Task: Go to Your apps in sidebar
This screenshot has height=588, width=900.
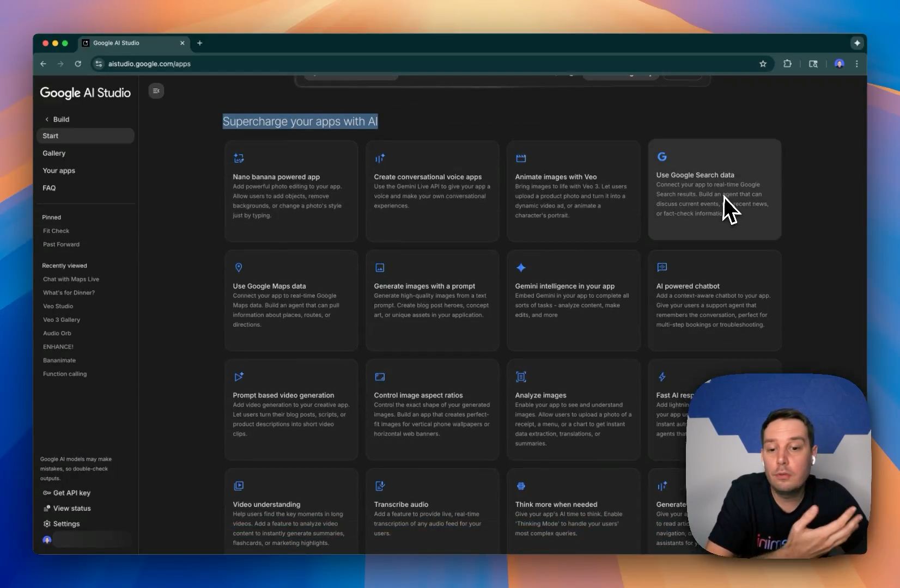Action: [59, 170]
